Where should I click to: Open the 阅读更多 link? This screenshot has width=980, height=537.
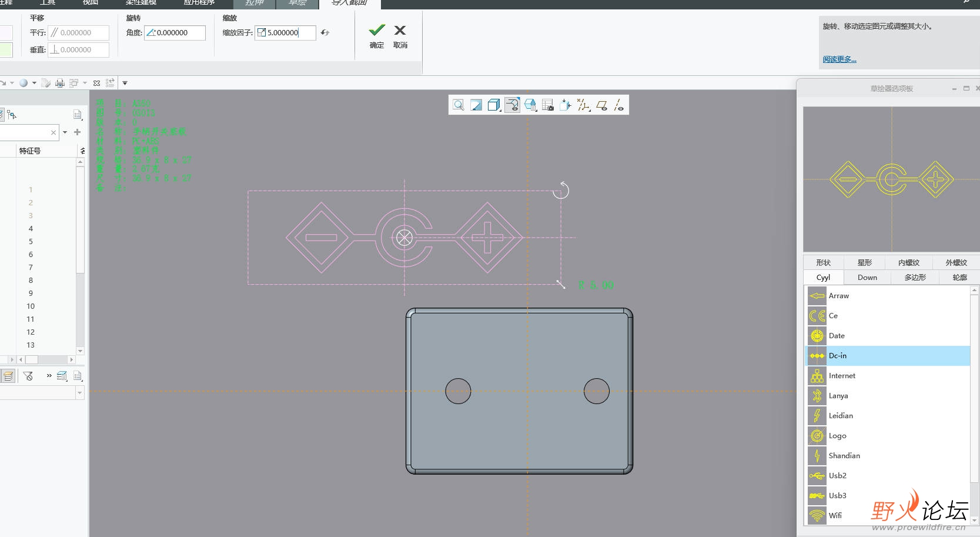point(839,59)
